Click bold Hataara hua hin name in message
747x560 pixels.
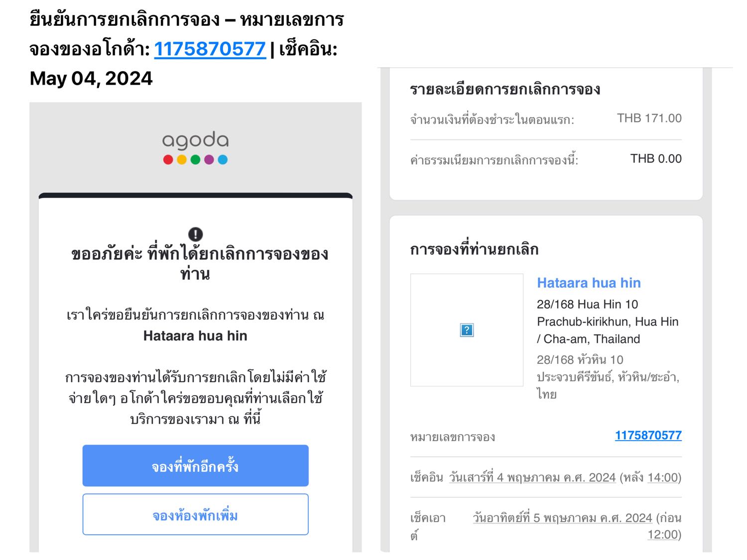pos(195,336)
